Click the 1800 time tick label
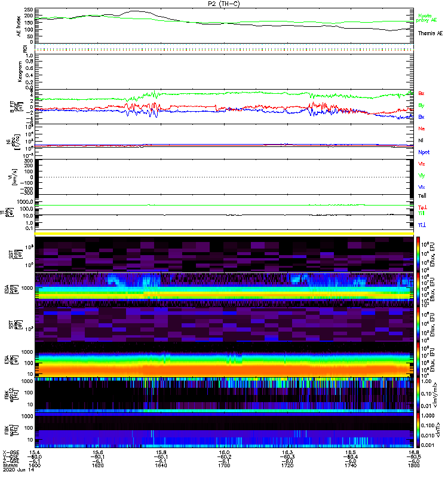448x478 pixels. (413, 465)
